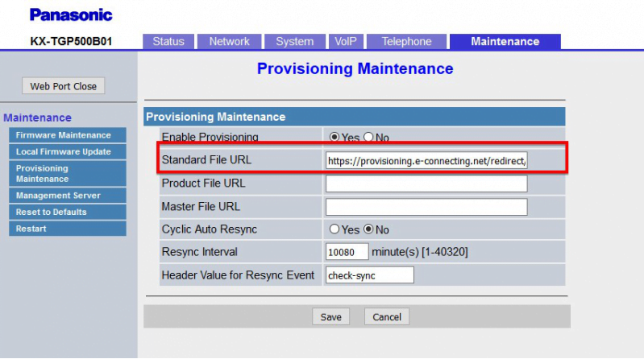Set Enable Provisioning to Yes
Image resolution: width=644 pixels, height=359 pixels.
click(x=334, y=137)
